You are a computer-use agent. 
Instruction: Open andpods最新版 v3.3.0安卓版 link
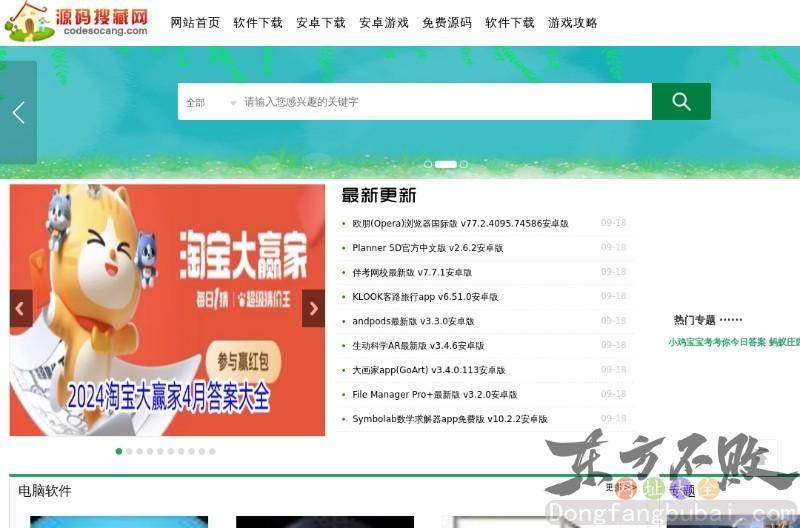[x=413, y=321]
